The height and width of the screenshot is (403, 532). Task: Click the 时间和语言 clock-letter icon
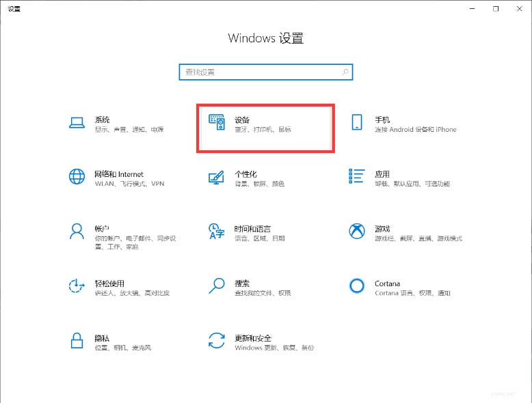(x=217, y=231)
